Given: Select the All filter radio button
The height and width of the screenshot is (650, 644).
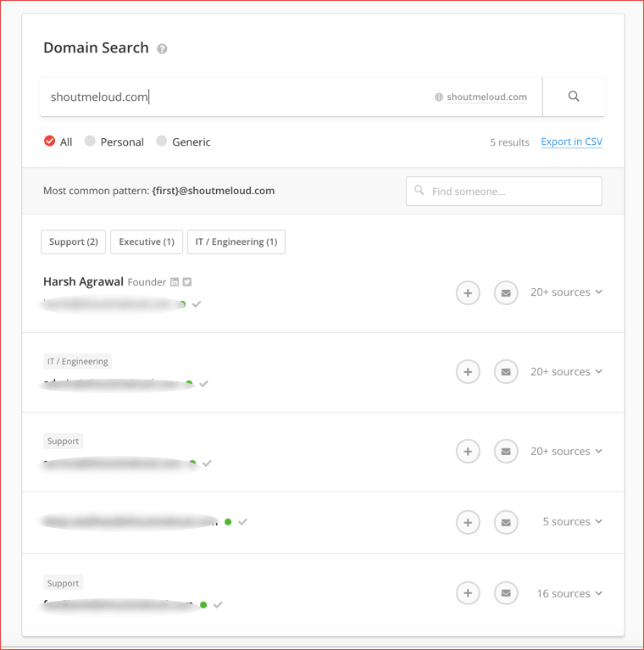Looking at the screenshot, I should pos(50,141).
